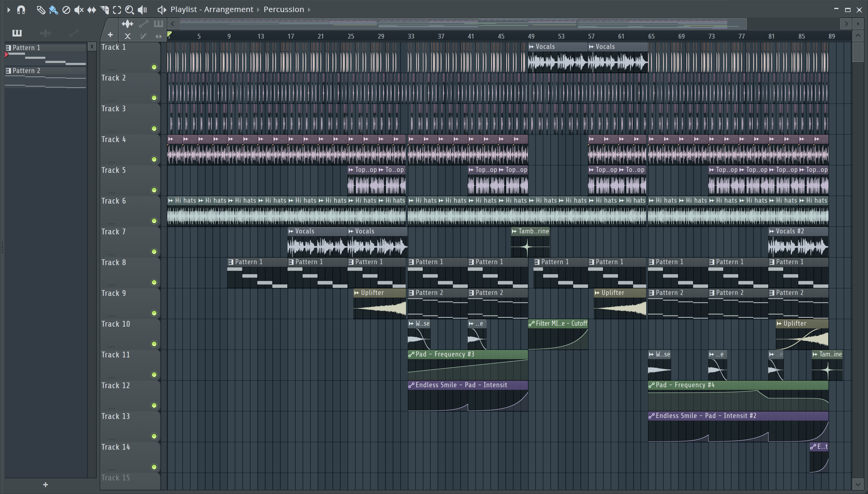
Task: Open menu of Filter MI..e - Cutoff clip
Action: pos(532,324)
